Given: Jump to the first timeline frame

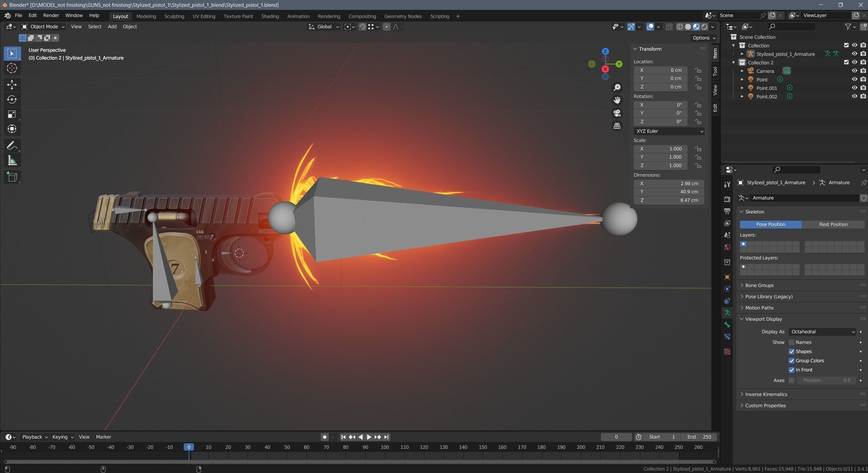Looking at the screenshot, I should tap(344, 437).
